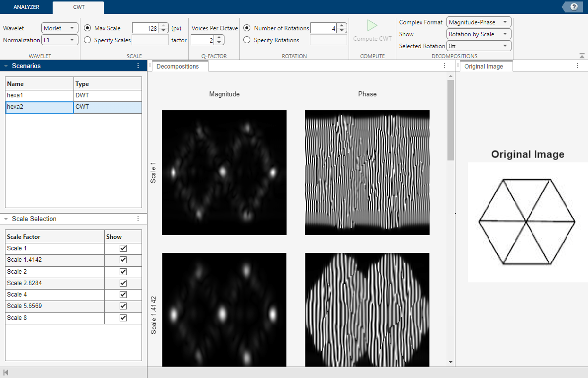Click the bottom-left panel collapse arrow
The width and height of the screenshot is (588, 378).
pyautogui.click(x=6, y=373)
